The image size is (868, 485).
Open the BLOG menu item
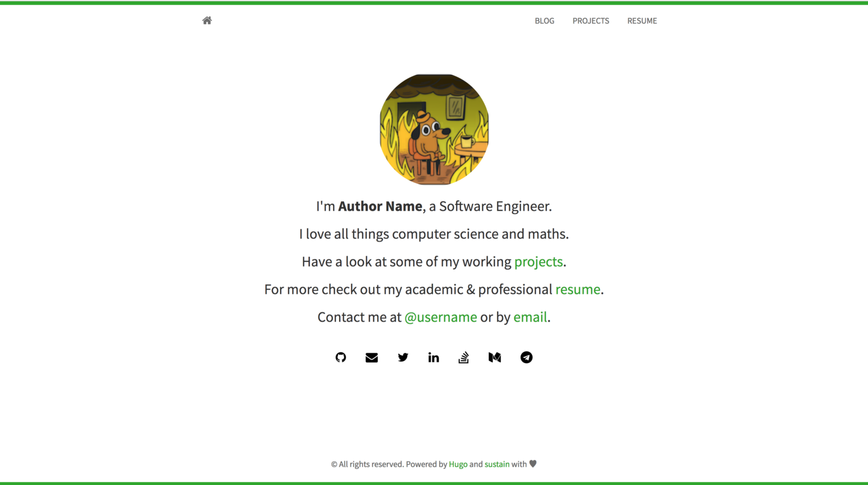[545, 21]
